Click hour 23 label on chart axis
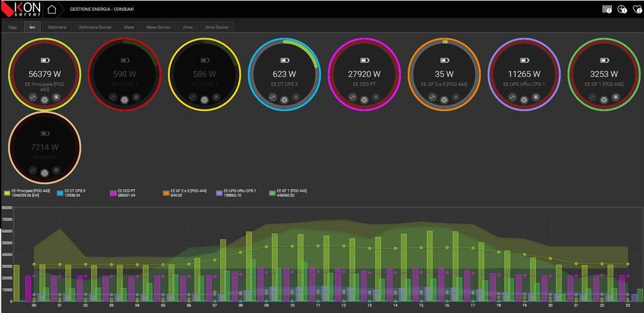Viewport: 644px width, 313px height. point(628,306)
